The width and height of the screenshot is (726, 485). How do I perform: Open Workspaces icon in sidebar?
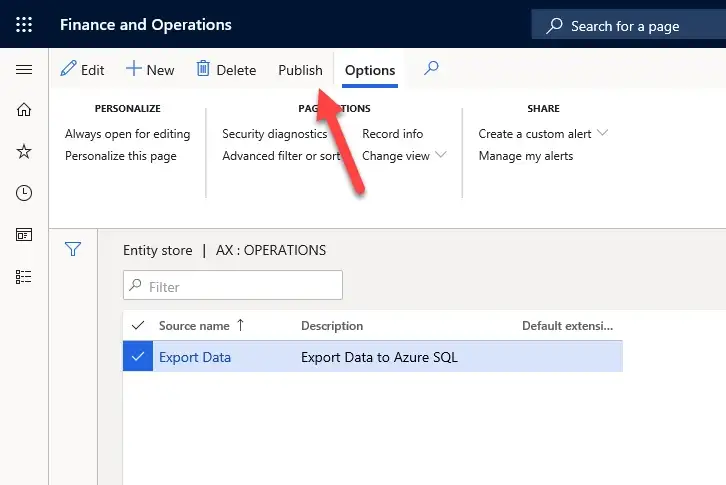pyautogui.click(x=24, y=234)
